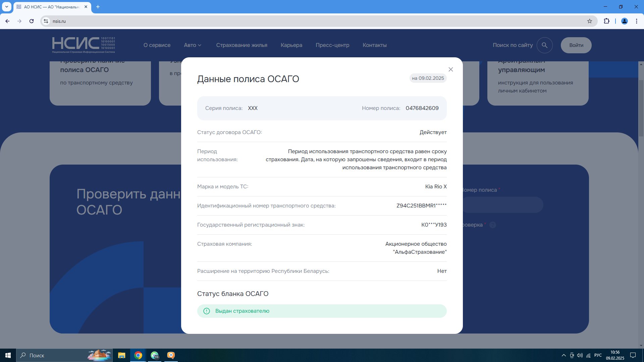
Task: Open the Windows Start menu
Action: [x=8, y=355]
